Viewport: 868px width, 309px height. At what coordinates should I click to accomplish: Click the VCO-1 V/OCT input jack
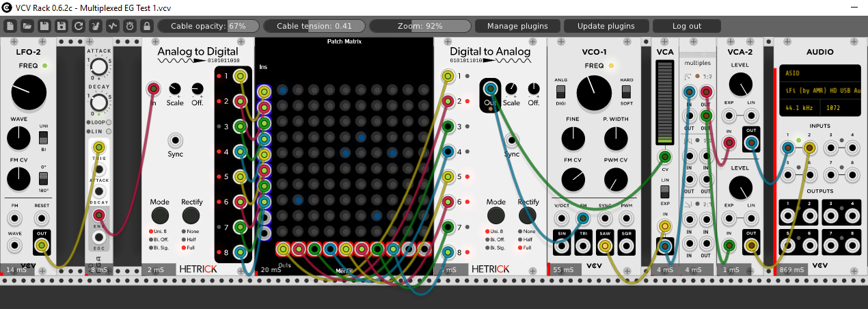(561, 219)
